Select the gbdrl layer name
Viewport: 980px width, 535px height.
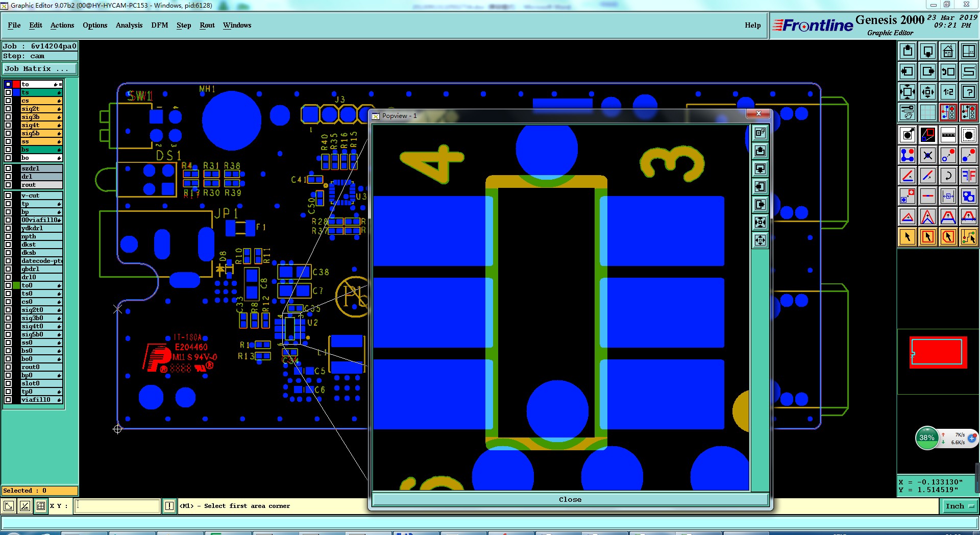tap(41, 269)
